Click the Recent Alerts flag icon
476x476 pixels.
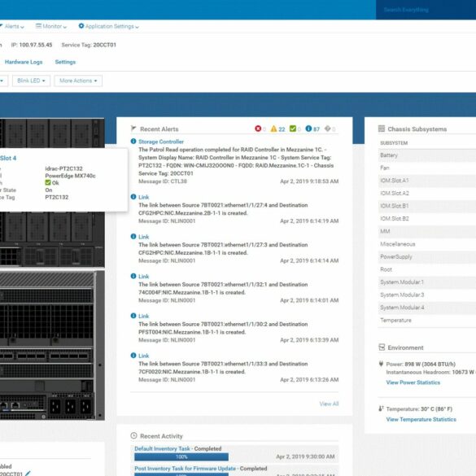[x=133, y=129]
